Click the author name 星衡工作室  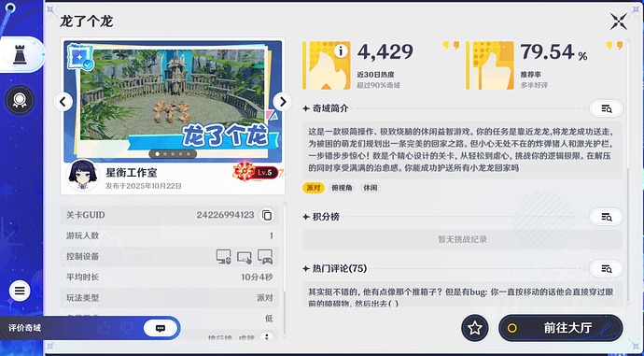point(132,173)
